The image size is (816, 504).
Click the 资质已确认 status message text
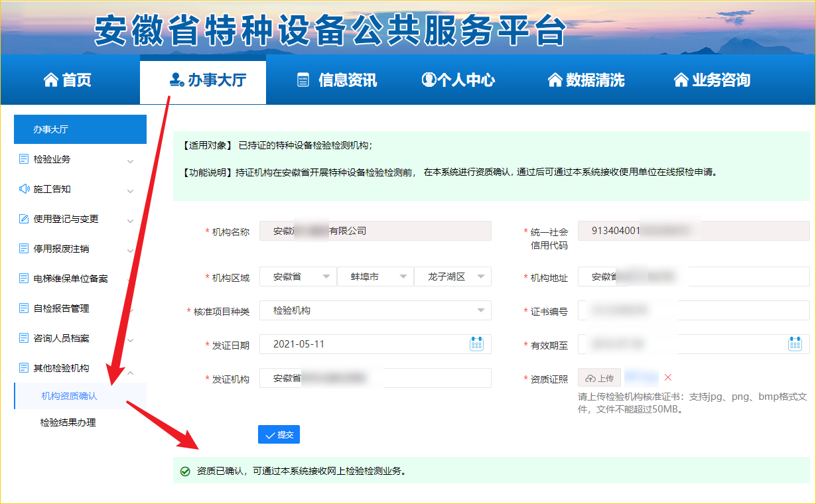302,472
